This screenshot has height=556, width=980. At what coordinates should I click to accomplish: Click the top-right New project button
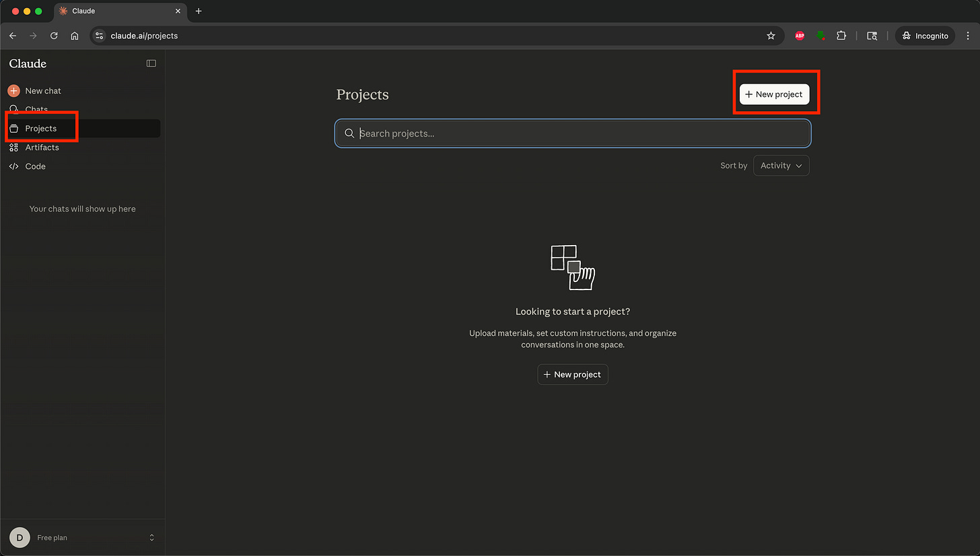coord(774,94)
